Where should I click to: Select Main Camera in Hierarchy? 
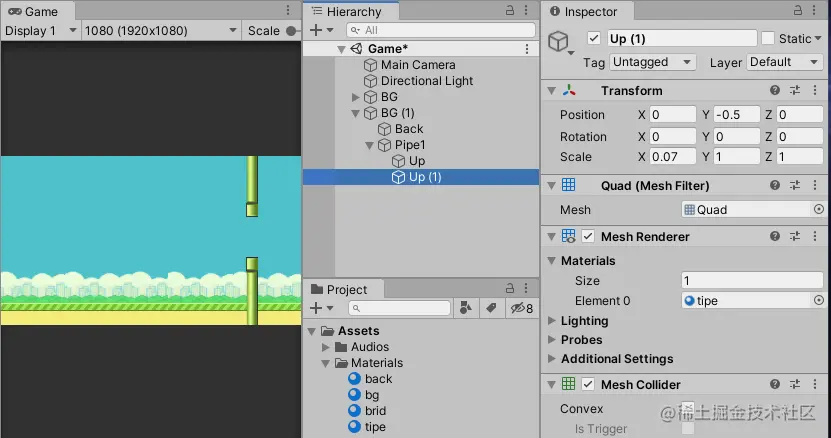tap(418, 65)
